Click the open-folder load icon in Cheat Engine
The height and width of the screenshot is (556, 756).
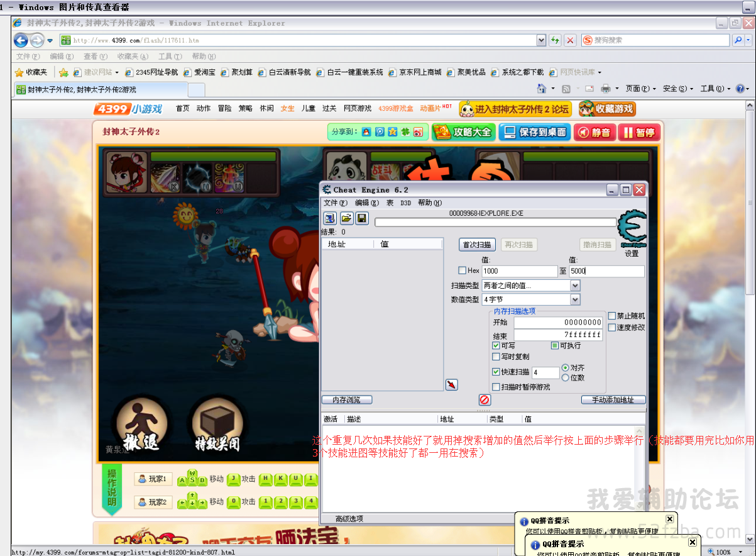(x=346, y=218)
